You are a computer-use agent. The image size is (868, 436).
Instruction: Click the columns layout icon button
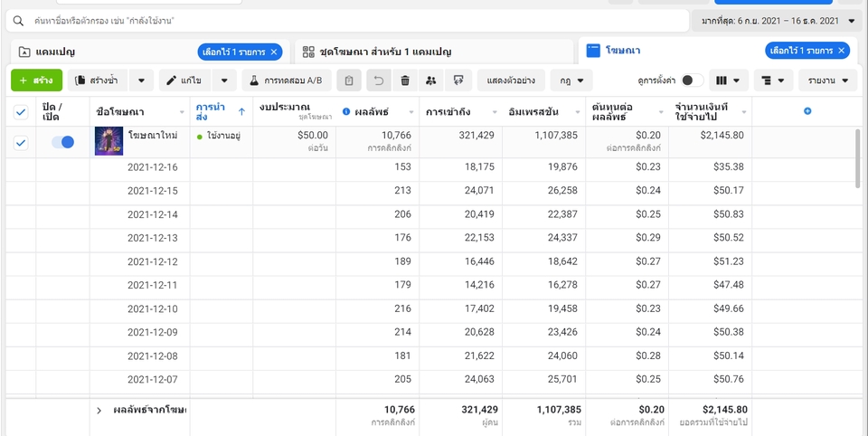coord(729,81)
